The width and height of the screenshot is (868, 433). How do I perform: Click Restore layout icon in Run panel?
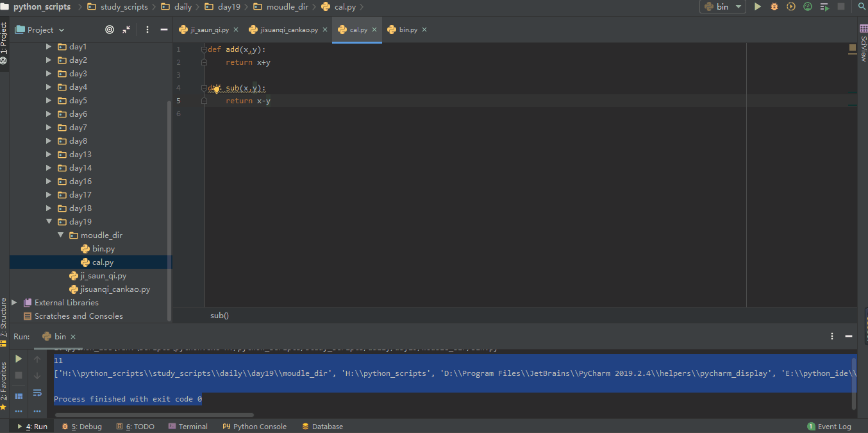pyautogui.click(x=19, y=396)
